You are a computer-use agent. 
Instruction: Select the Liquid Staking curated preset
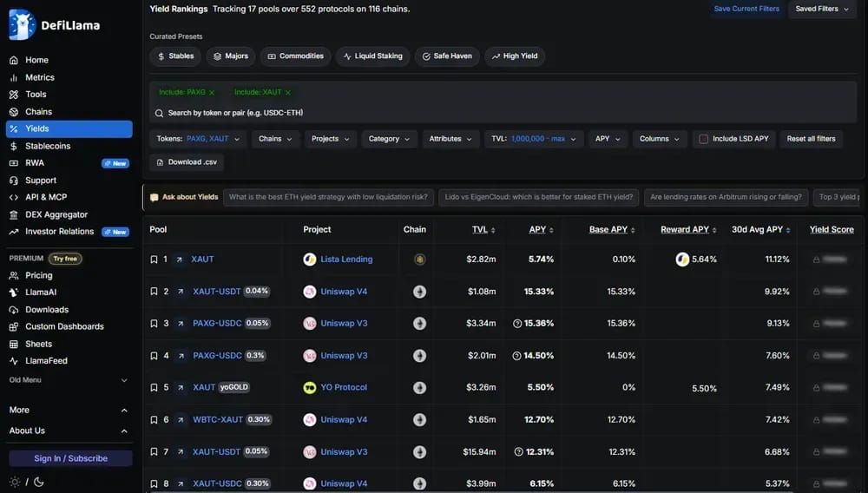(373, 56)
